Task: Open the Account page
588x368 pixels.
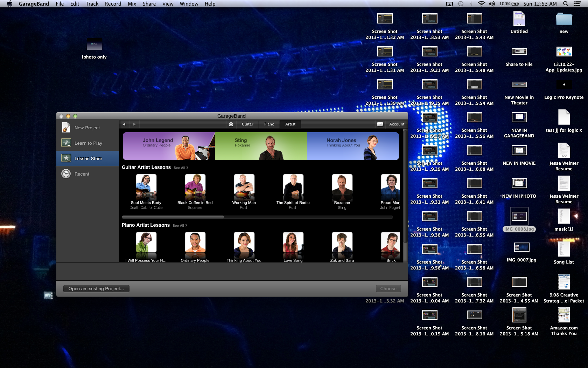Action: point(397,124)
